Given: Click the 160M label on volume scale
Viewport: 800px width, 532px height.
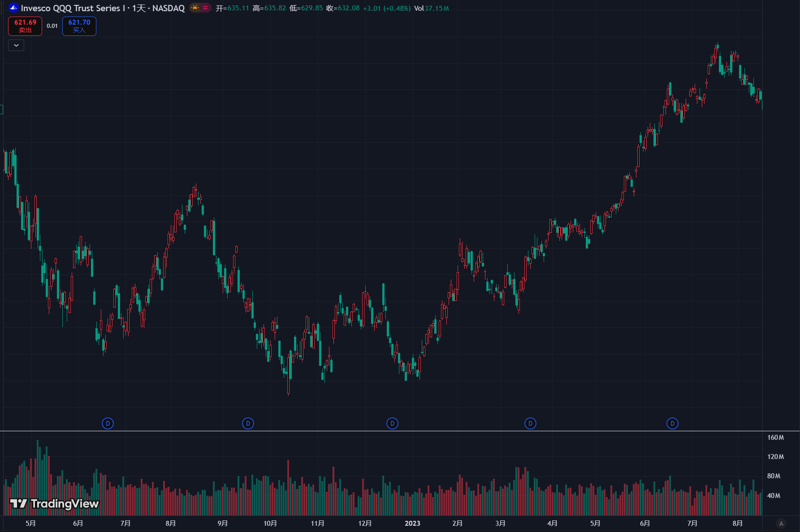Looking at the screenshot, I should click(x=775, y=438).
